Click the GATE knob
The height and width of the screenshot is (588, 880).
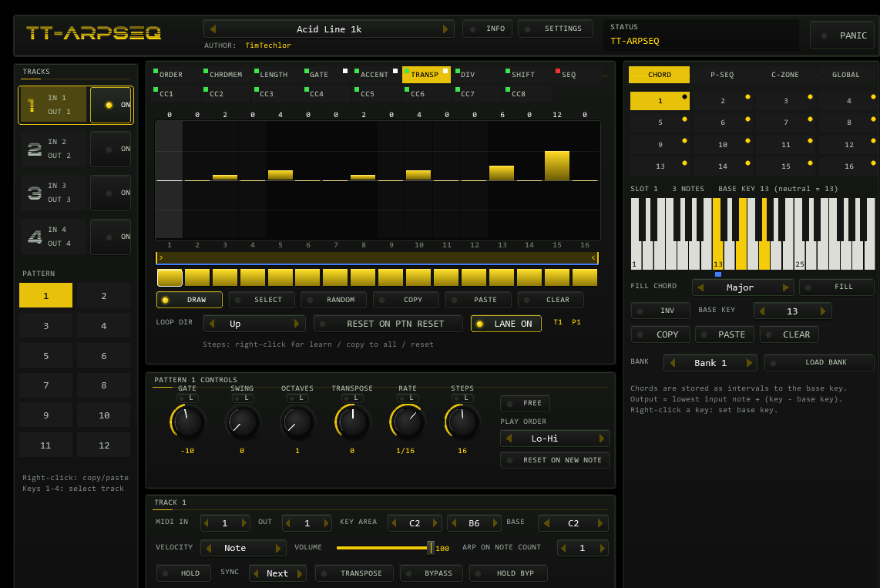pyautogui.click(x=187, y=422)
